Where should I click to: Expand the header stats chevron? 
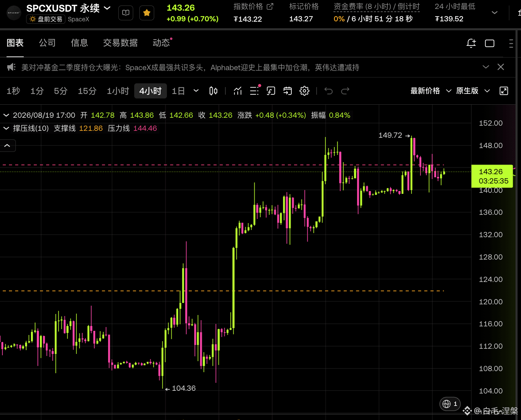[495, 13]
